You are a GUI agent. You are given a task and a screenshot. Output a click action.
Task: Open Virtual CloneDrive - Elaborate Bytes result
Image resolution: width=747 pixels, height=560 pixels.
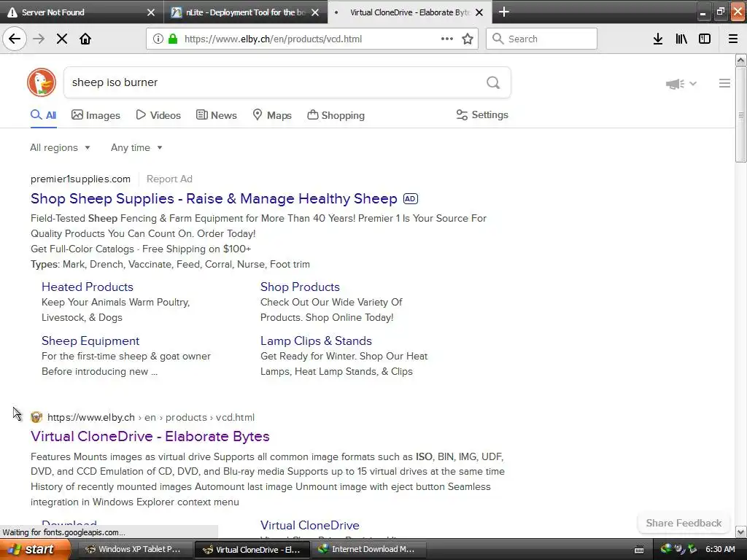[x=150, y=436]
